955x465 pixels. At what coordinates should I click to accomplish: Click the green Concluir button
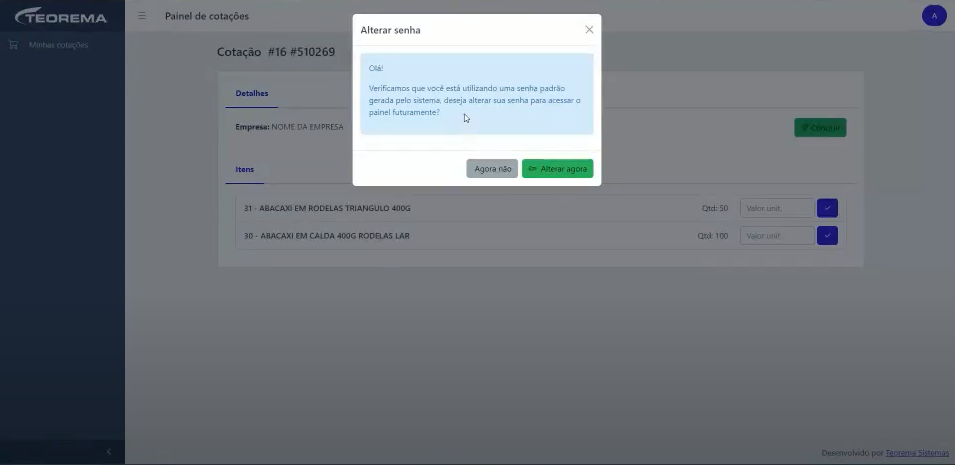coord(820,127)
